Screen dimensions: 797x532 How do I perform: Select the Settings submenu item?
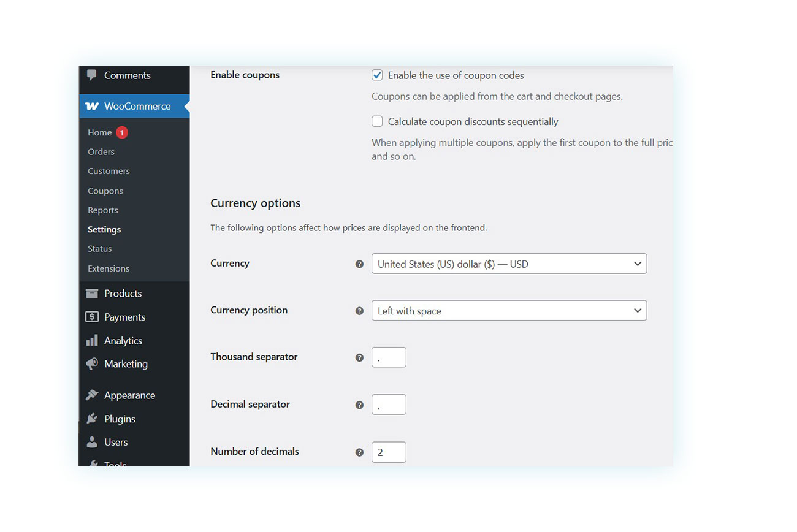(104, 229)
